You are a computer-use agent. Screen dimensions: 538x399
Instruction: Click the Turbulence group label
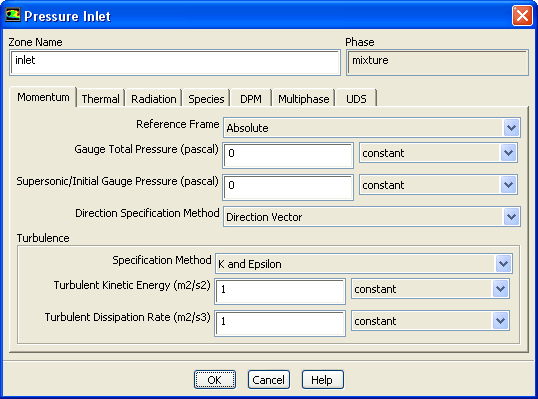(x=43, y=238)
